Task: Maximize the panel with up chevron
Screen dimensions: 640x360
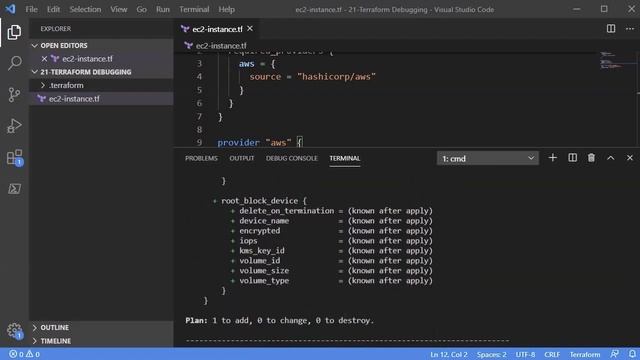Action: (610, 158)
